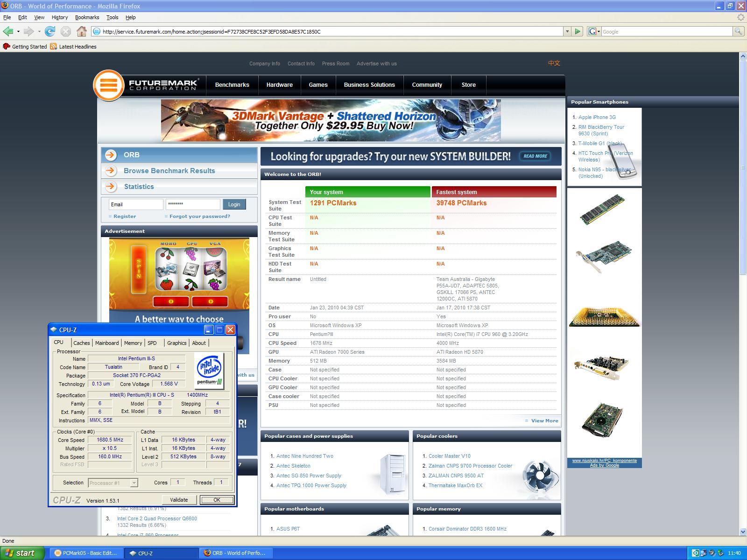Click Getting Started bookmark icon
This screenshot has width=747, height=560.
point(7,46)
